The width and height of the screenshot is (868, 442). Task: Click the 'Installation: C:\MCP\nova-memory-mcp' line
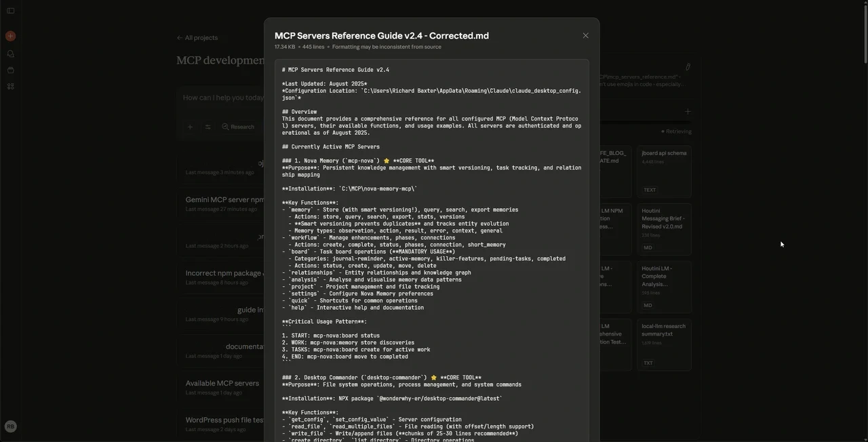(x=350, y=189)
